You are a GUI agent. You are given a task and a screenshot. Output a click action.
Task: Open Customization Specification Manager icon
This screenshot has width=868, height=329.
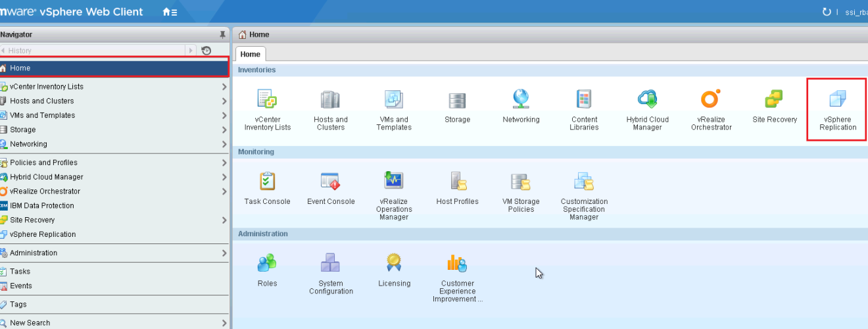(x=584, y=181)
